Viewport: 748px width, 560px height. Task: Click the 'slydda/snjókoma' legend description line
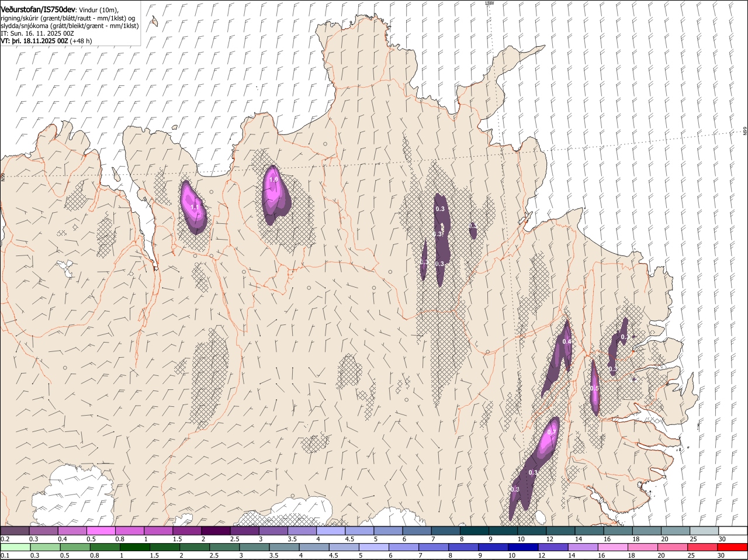(x=70, y=26)
